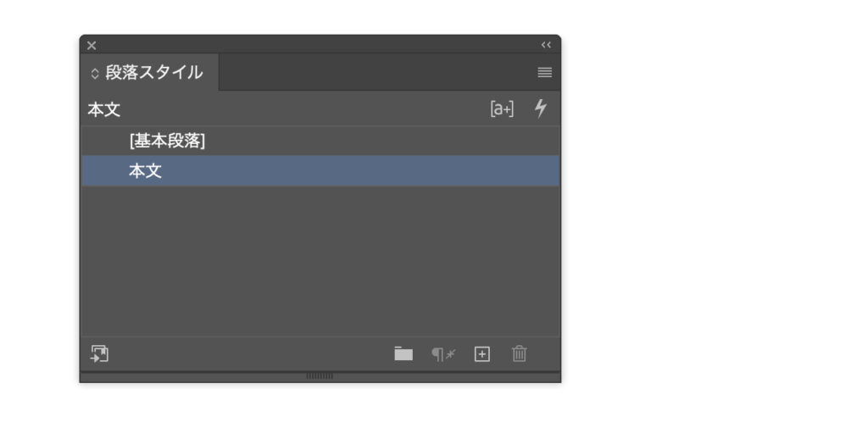The height and width of the screenshot is (434, 868).
Task: Cycle the panel view using tab arrows
Action: coord(95,74)
